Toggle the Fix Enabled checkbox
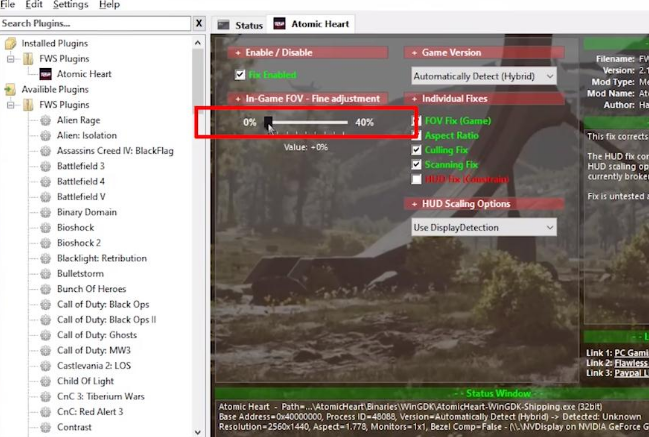Viewport: 649px width, 437px height. coord(240,75)
